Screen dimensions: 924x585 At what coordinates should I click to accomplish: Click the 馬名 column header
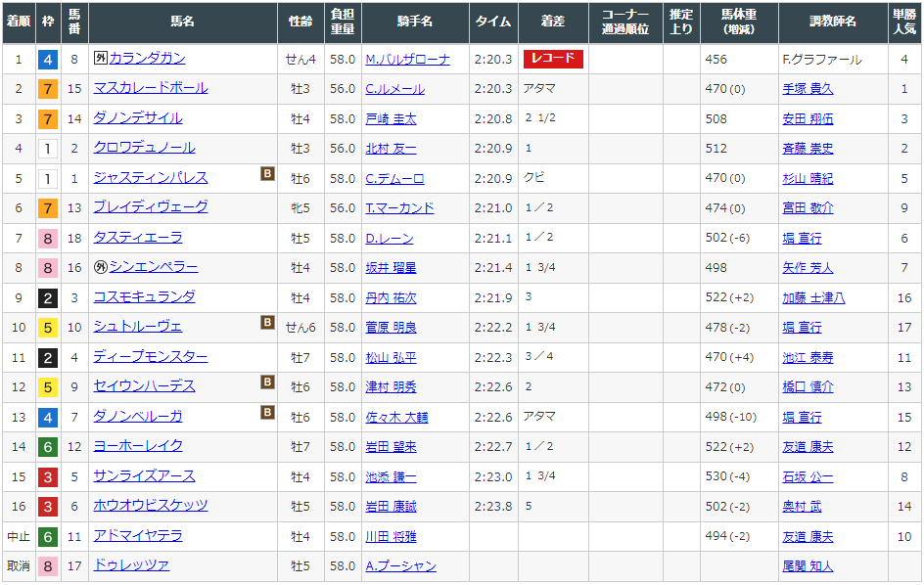pyautogui.click(x=182, y=22)
